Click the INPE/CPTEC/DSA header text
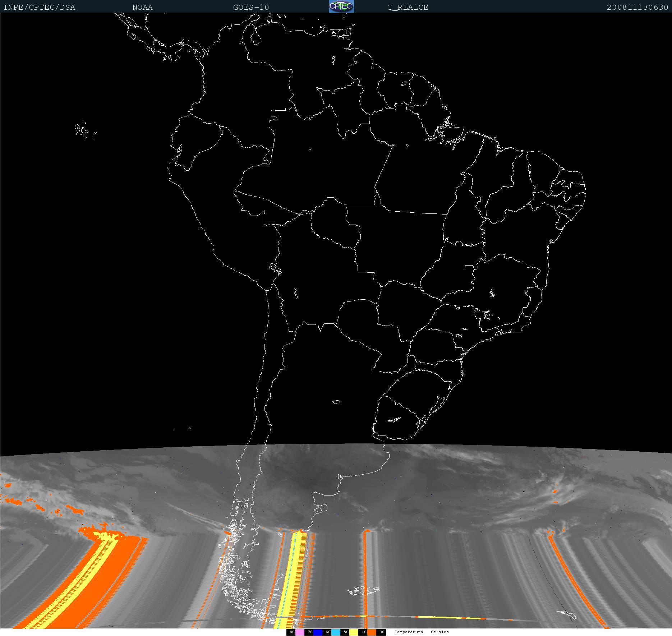Screen dimensions: 672x636 (x=39, y=7)
